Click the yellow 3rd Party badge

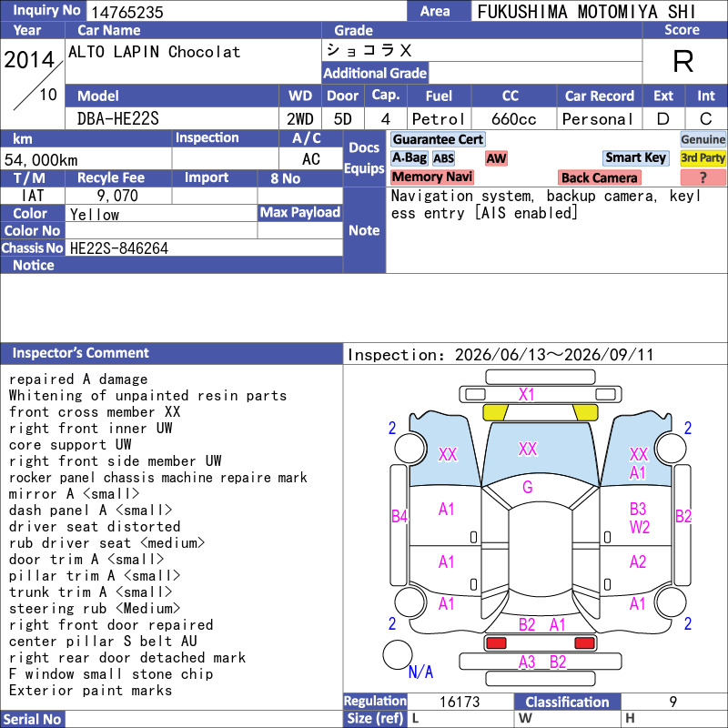(703, 157)
